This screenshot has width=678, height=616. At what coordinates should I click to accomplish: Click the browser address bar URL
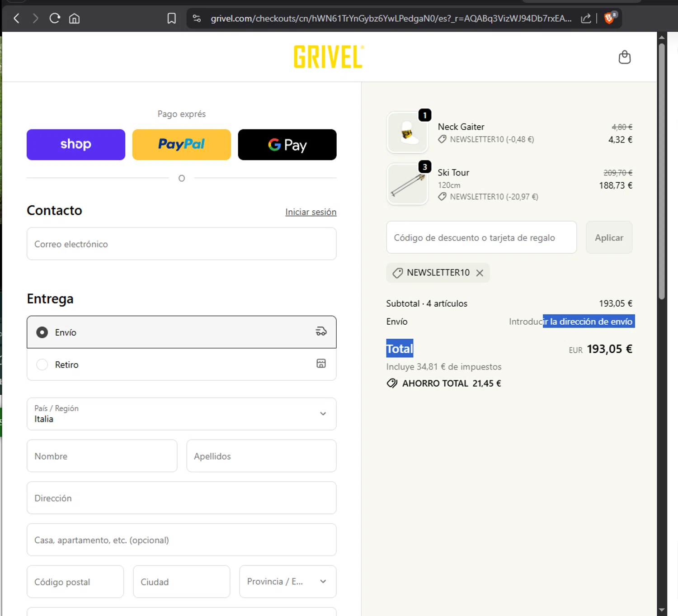tap(391, 19)
